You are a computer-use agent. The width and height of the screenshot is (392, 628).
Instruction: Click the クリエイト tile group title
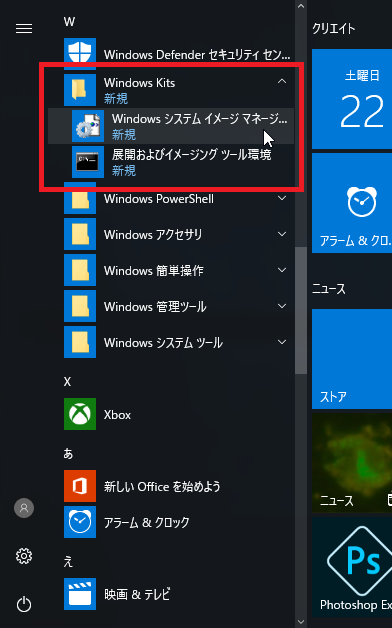[334, 29]
